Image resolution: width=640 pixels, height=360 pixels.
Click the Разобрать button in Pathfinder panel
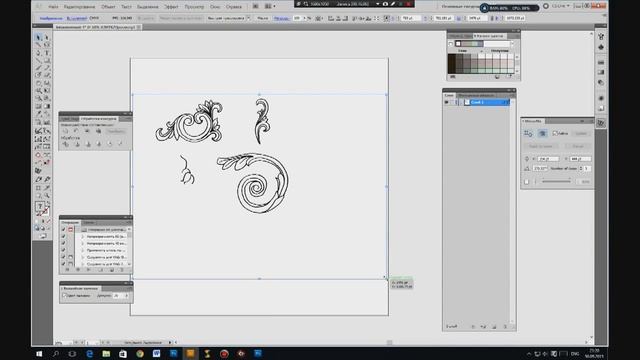116,131
